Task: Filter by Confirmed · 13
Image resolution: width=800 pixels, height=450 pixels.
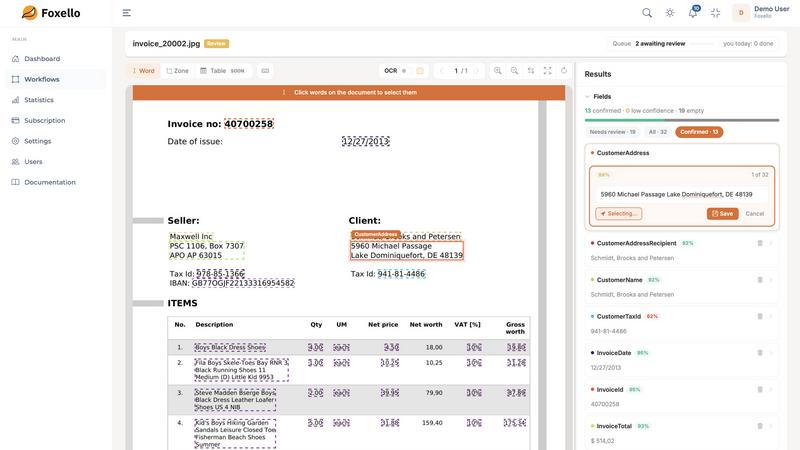Action: 699,132
